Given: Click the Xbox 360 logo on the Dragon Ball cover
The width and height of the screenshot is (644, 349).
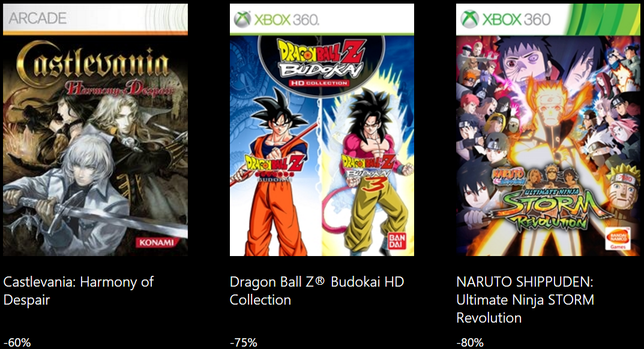Looking at the screenshot, I should (277, 19).
